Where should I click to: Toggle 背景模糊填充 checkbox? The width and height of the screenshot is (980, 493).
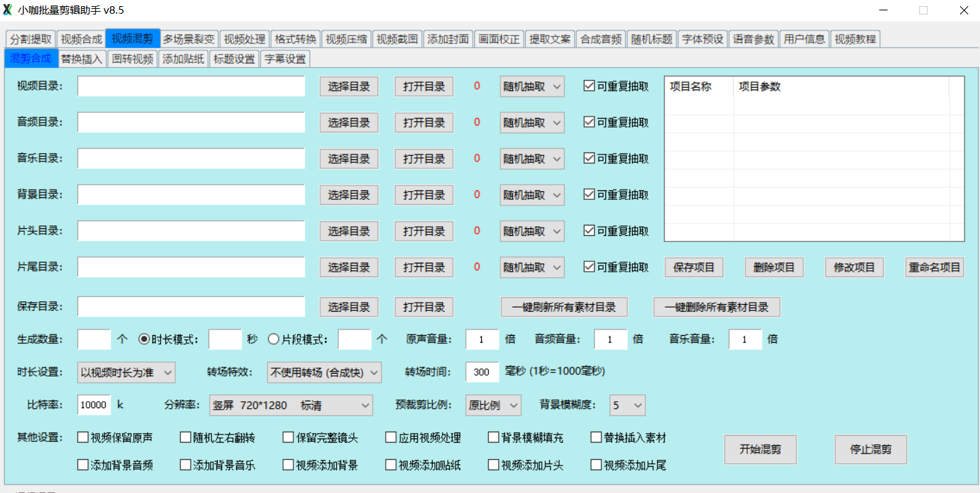pos(494,438)
